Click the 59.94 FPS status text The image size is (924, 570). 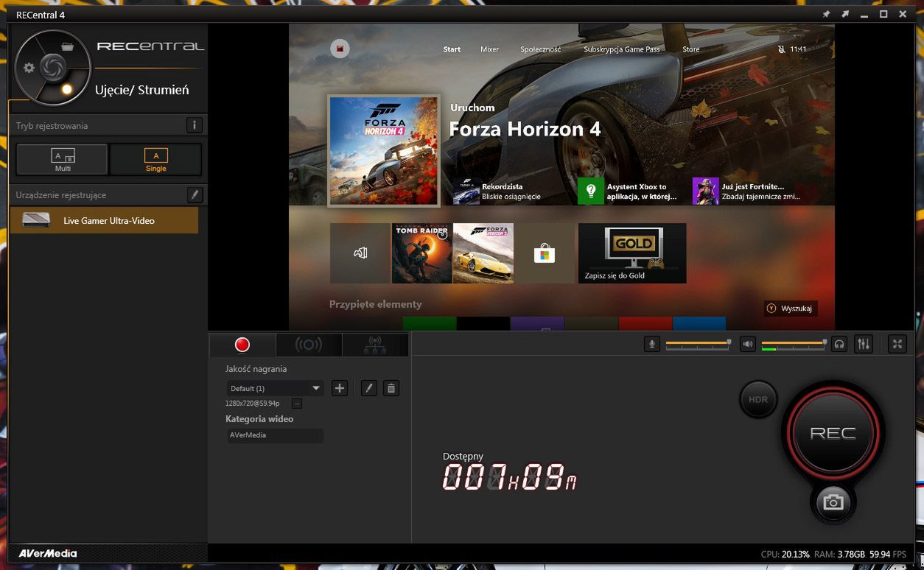[x=889, y=554]
